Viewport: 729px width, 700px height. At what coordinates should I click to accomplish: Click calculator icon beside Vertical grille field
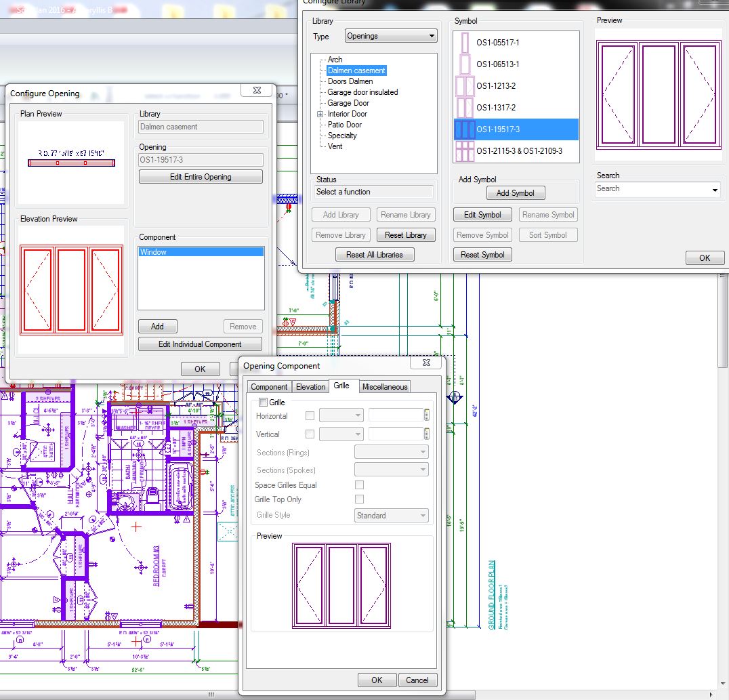pyautogui.click(x=427, y=434)
